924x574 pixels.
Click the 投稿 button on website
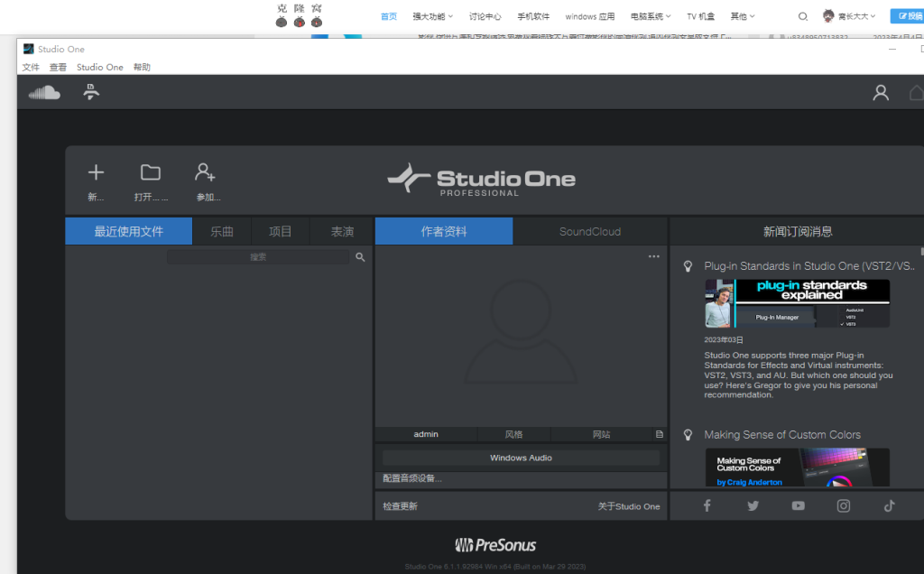[908, 16]
